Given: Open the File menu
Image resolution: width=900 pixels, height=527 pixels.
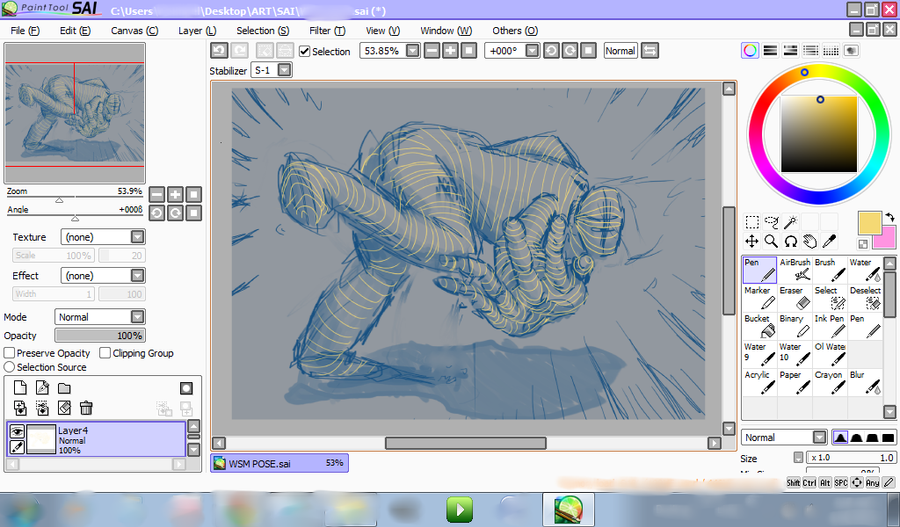Looking at the screenshot, I should pos(25,30).
